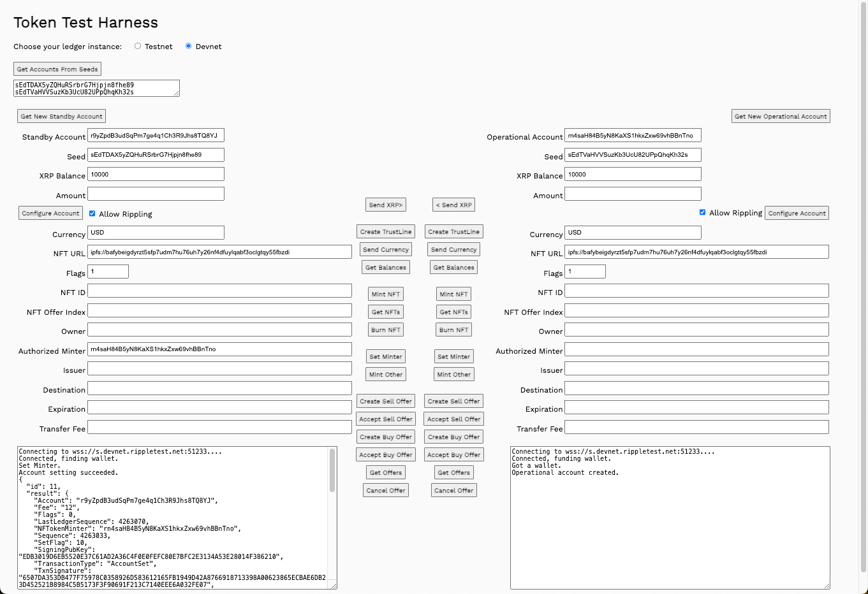Click the Send XRP> button
Viewport: 868px width, 594px height.
(385, 205)
